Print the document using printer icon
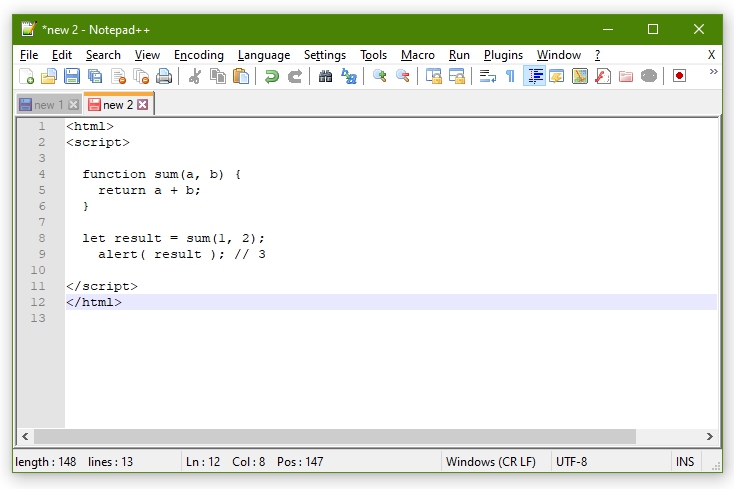 [164, 76]
